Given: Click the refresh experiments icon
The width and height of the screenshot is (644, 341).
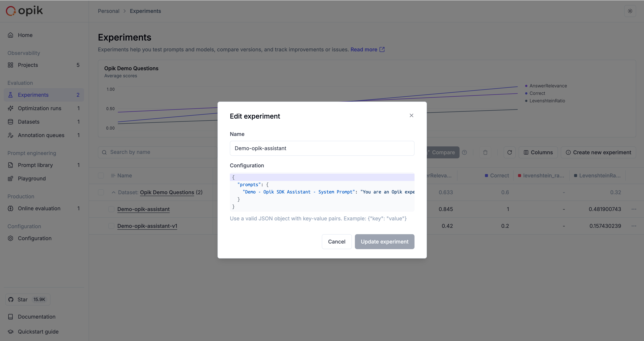Looking at the screenshot, I should click(509, 152).
